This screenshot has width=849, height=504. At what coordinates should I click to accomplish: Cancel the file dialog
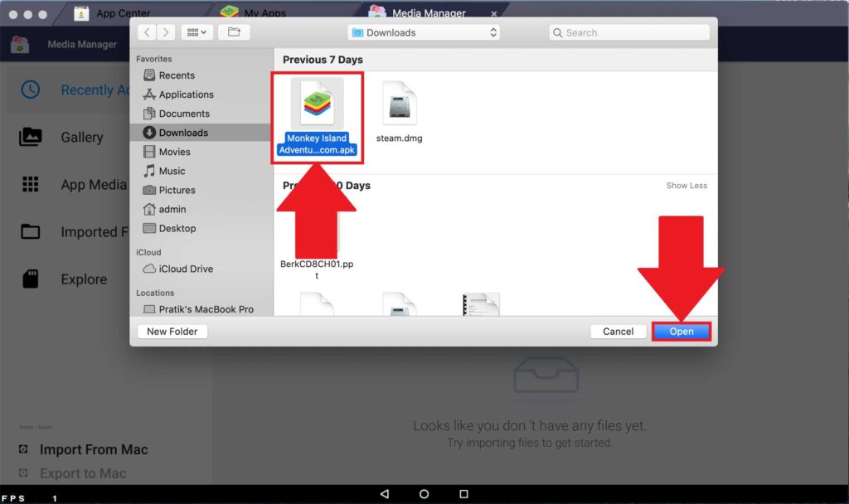point(618,332)
